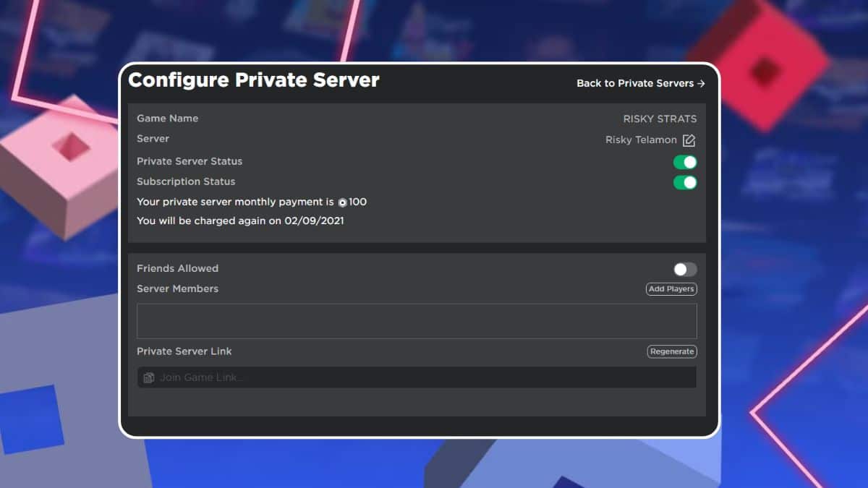Click the clipboard copy icon in link field

(149, 377)
